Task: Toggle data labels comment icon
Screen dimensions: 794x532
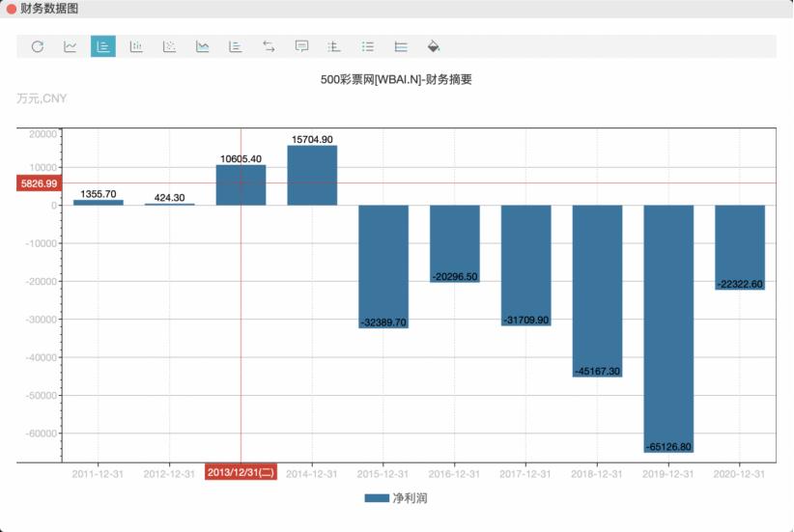Action: coord(301,46)
